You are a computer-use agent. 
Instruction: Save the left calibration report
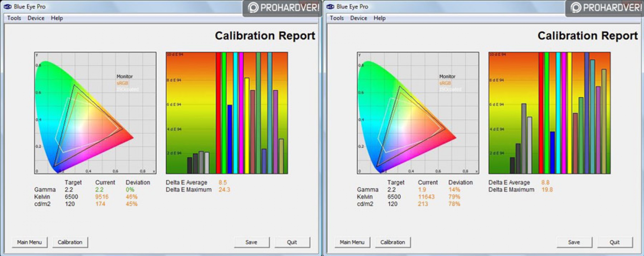coord(251,242)
